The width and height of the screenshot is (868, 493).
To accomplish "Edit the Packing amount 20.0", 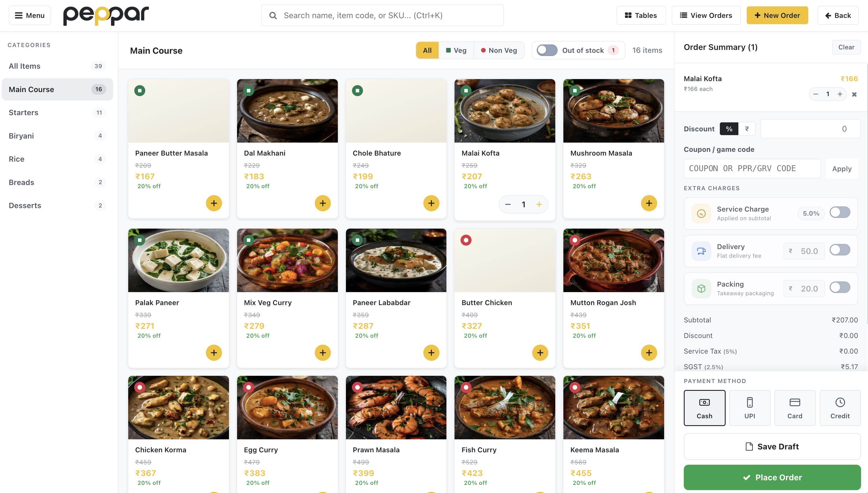I will click(x=804, y=289).
